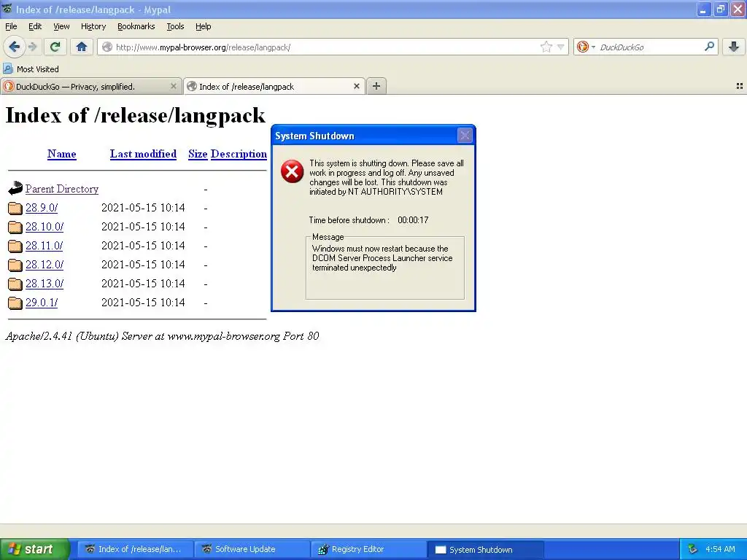
Task: Select the Index of /release/lan... taskbar item
Action: click(136, 549)
